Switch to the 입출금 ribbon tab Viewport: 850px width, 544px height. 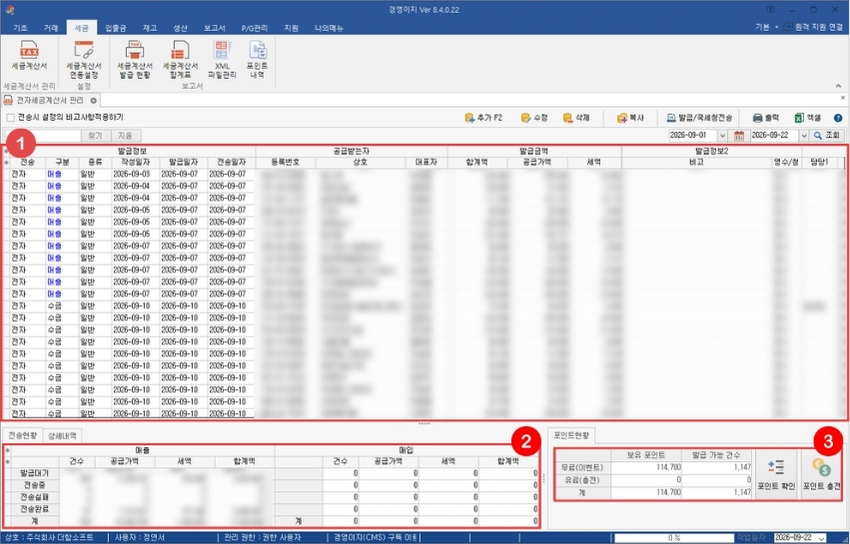coord(115,28)
